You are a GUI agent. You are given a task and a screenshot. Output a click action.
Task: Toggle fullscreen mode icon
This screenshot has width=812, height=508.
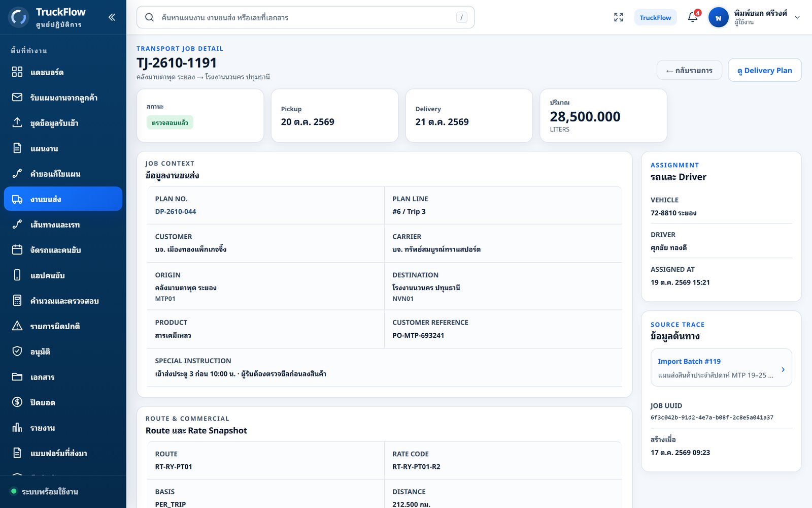tap(618, 17)
